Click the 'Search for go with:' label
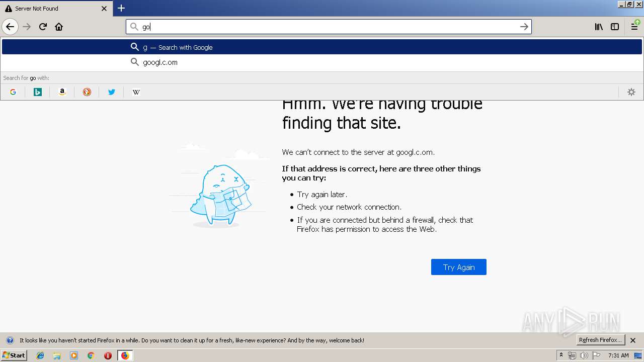This screenshot has height=362, width=644. [x=26, y=78]
